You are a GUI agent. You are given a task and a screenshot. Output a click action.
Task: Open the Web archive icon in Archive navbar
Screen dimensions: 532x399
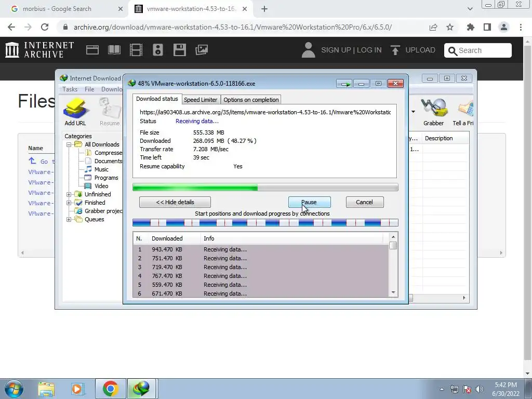click(x=92, y=50)
